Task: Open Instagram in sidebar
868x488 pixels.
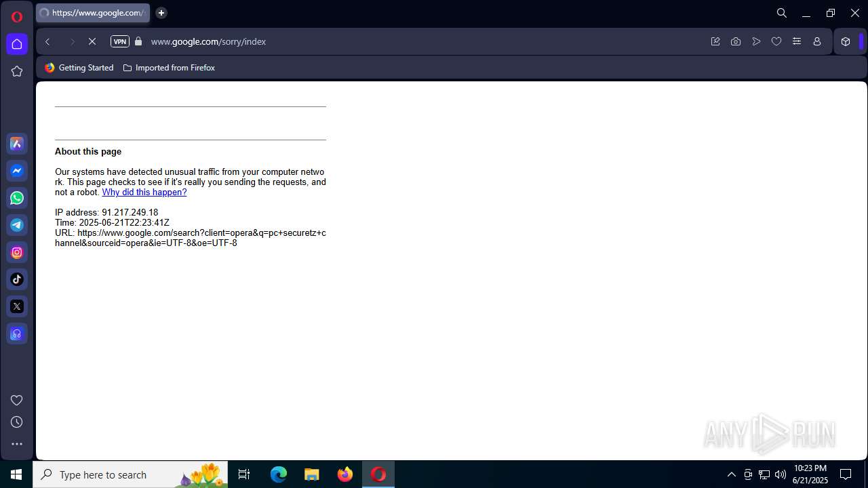Action: point(17,252)
